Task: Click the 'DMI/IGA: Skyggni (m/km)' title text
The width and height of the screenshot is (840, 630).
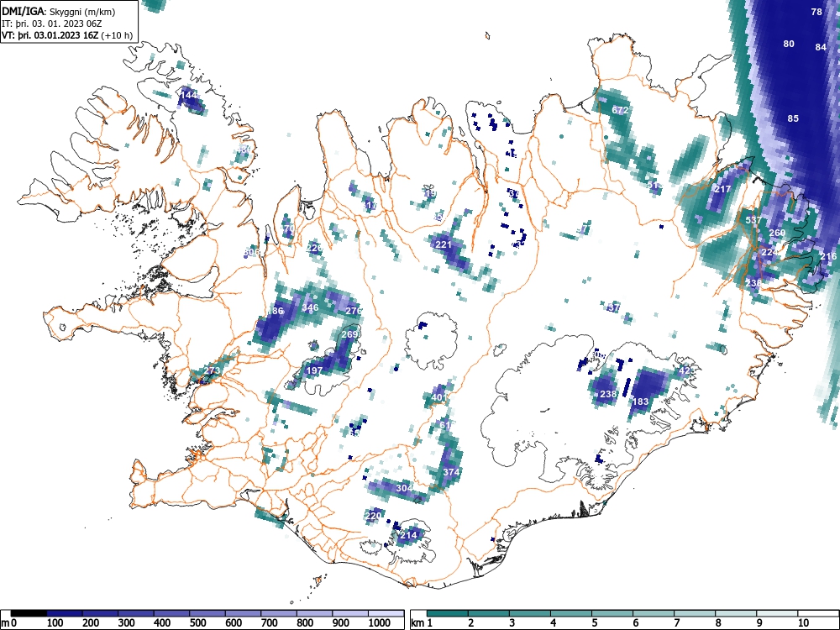Action: tap(59, 12)
